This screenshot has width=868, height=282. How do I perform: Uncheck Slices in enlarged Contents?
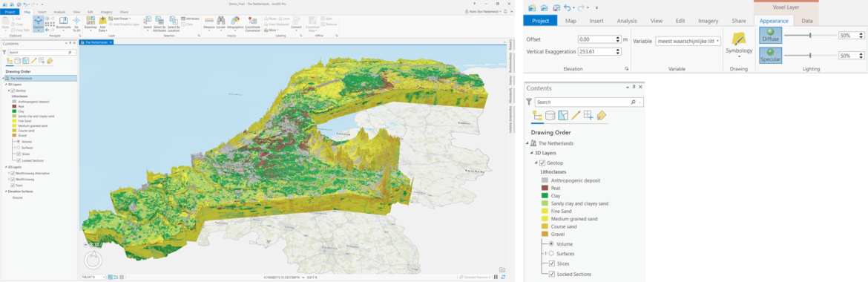point(552,263)
